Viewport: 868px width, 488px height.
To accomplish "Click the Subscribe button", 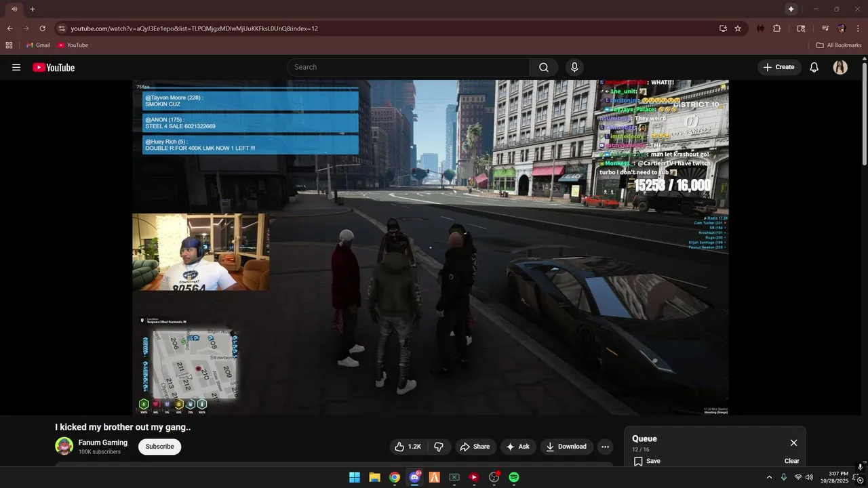I will click(x=160, y=447).
